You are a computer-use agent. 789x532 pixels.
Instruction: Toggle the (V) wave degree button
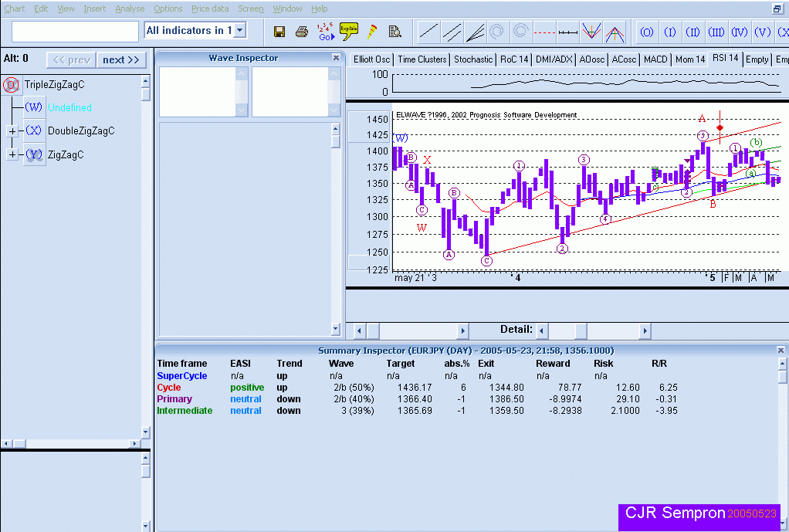coord(762,32)
